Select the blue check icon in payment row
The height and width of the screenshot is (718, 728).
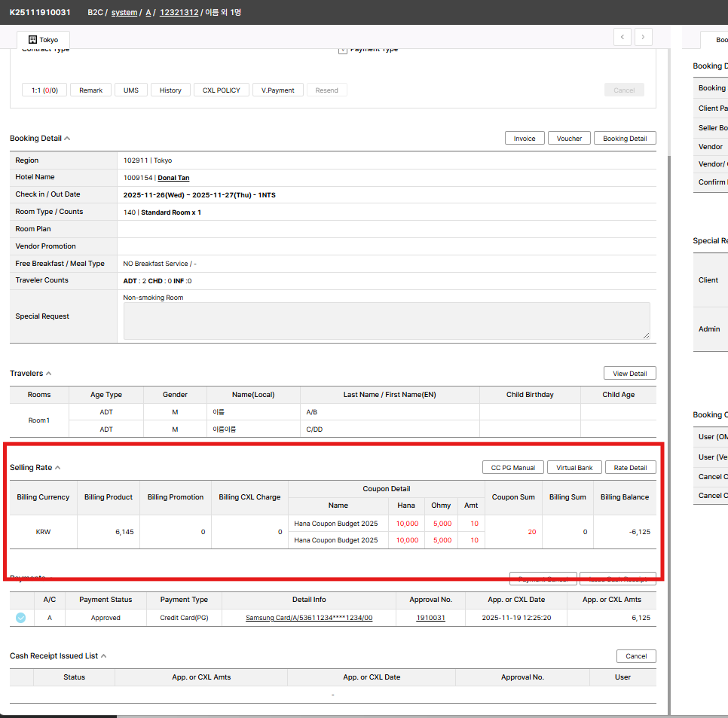20,618
